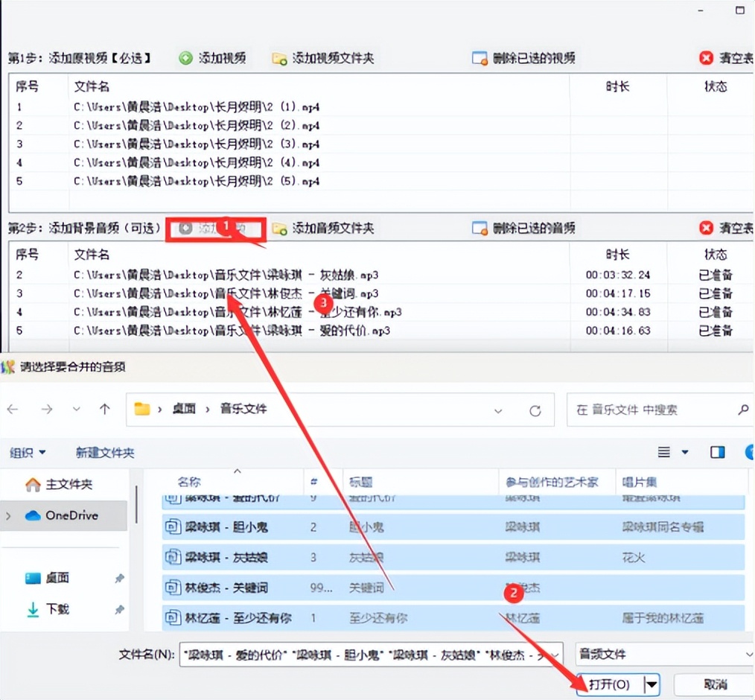Click 桌面 desktop icon in sidebar
755x700 pixels.
pyautogui.click(x=33, y=578)
